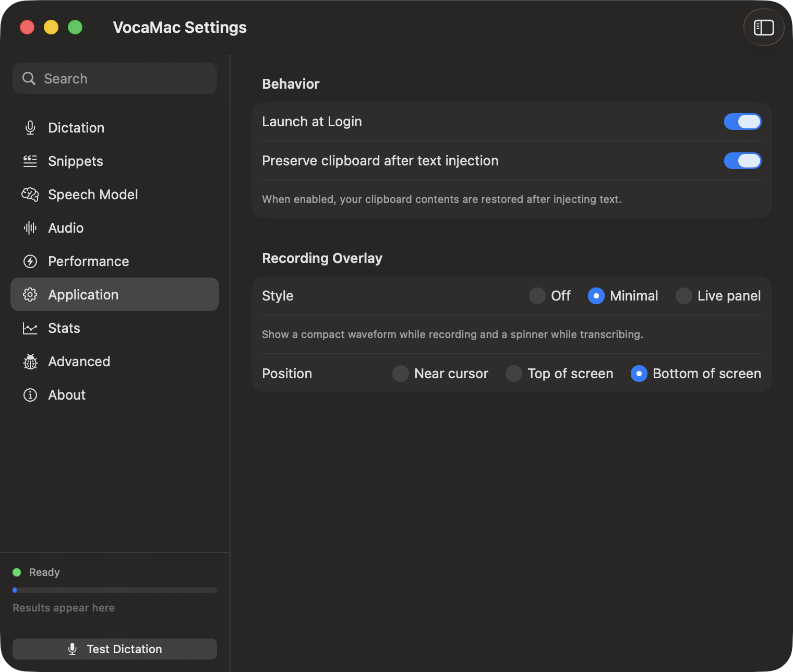Click the Advanced bug icon
793x672 pixels.
point(30,362)
